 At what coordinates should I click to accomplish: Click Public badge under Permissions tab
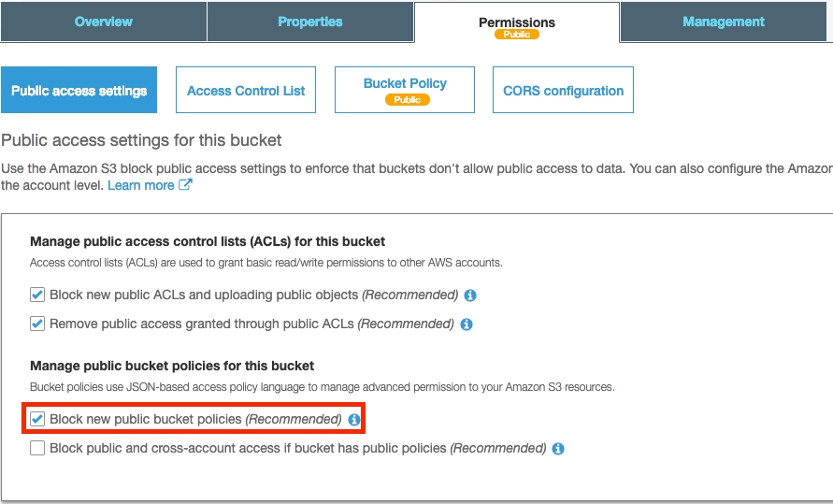point(517,35)
